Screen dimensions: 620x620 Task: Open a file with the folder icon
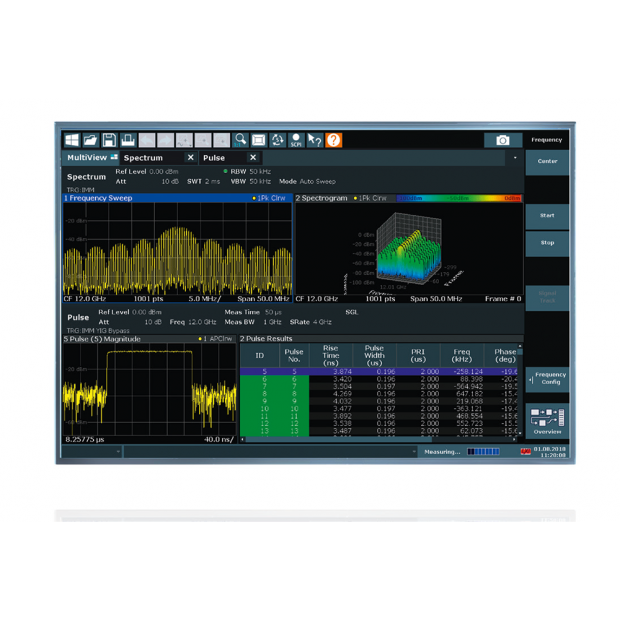(x=90, y=140)
